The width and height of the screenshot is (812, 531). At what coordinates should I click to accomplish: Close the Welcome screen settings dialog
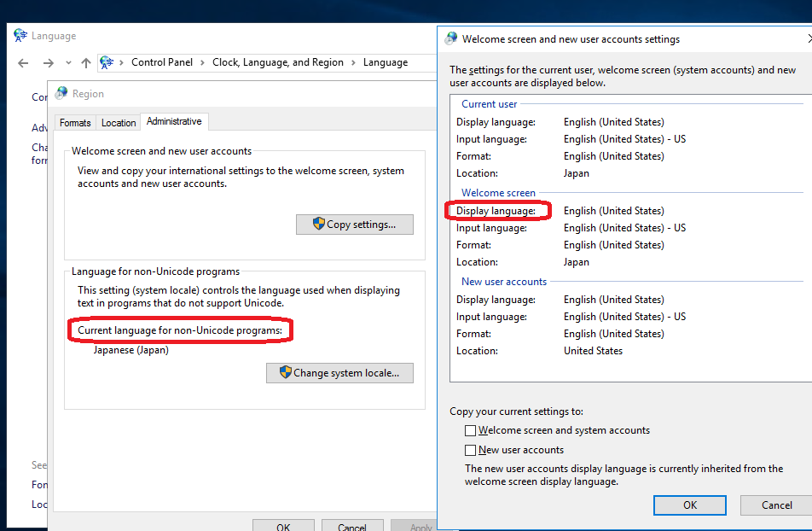pos(809,39)
